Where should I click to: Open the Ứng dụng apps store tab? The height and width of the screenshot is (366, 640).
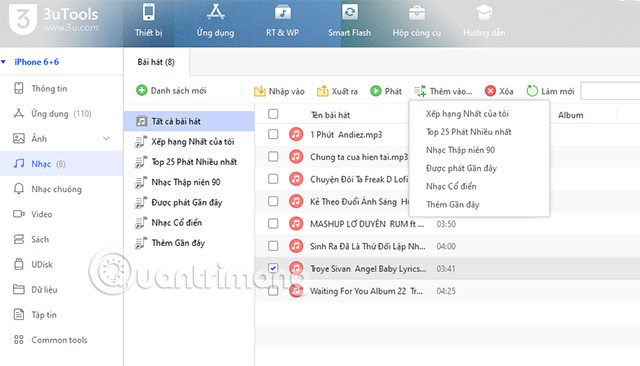pyautogui.click(x=215, y=21)
